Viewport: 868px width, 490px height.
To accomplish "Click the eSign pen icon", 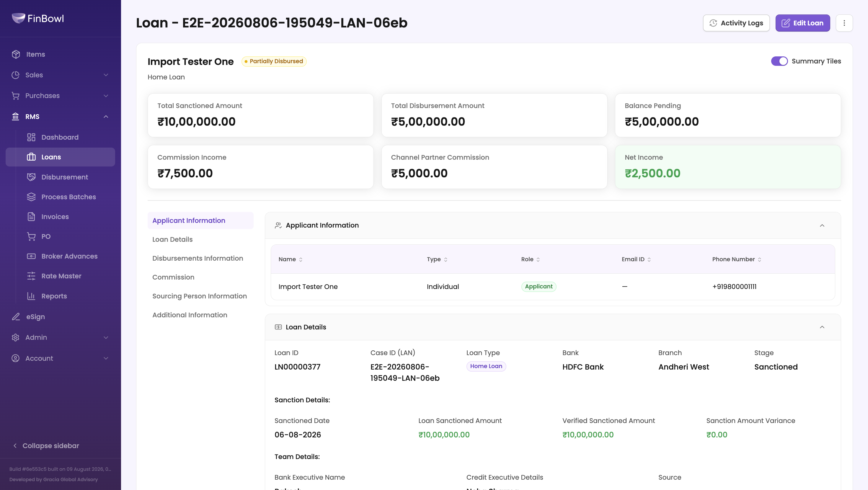I will [16, 317].
